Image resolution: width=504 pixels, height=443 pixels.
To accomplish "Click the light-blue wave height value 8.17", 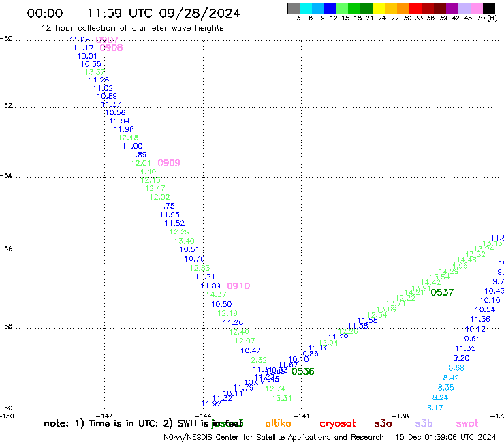I will click(435, 408).
